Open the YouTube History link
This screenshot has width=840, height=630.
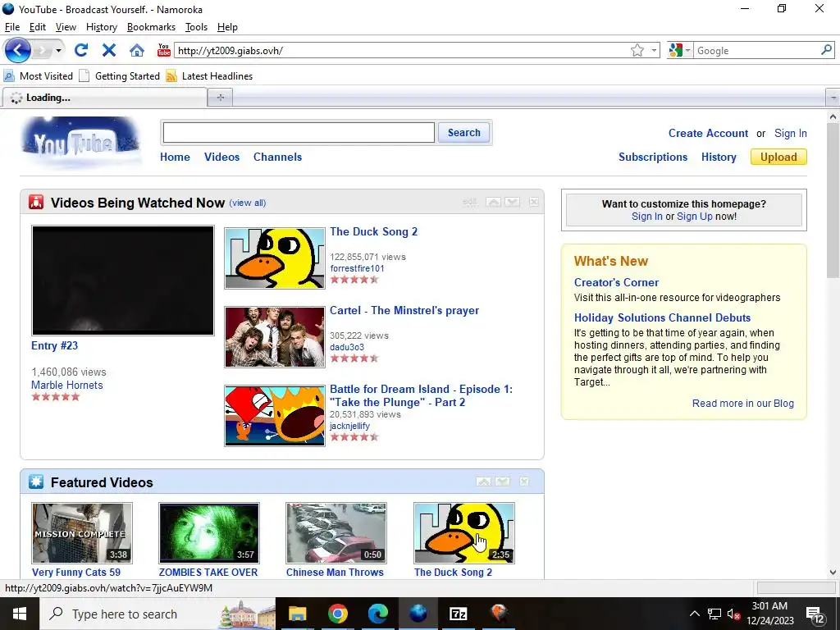pos(719,157)
